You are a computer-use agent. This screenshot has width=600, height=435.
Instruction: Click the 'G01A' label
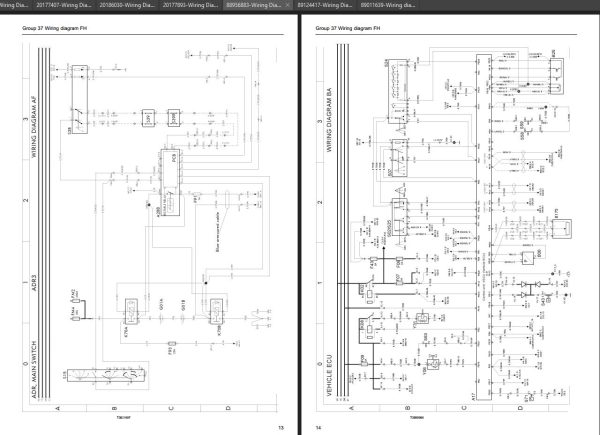pyautogui.click(x=161, y=305)
